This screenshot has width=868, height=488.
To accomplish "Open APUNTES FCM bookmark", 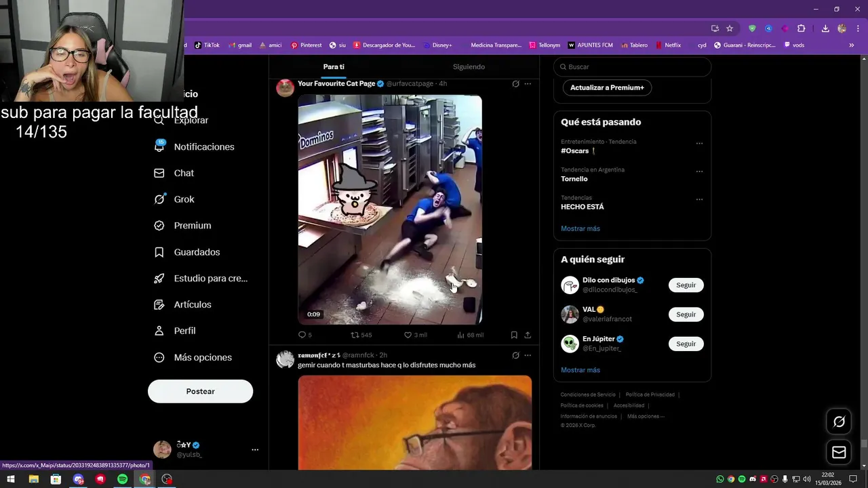I will coord(591,45).
